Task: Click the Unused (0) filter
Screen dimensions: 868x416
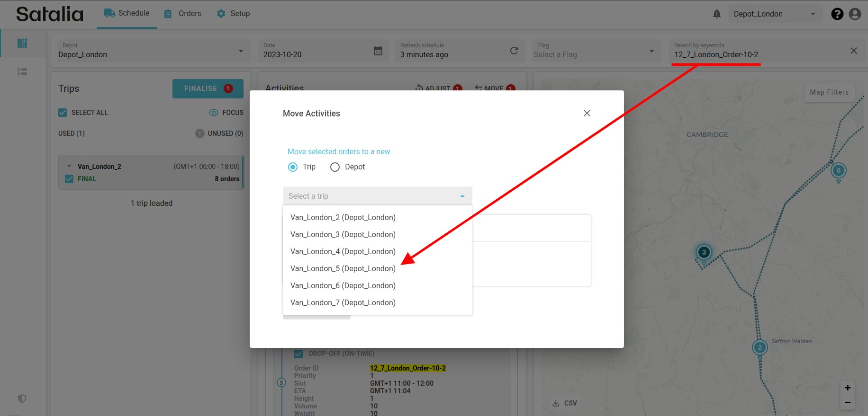Action: (226, 133)
